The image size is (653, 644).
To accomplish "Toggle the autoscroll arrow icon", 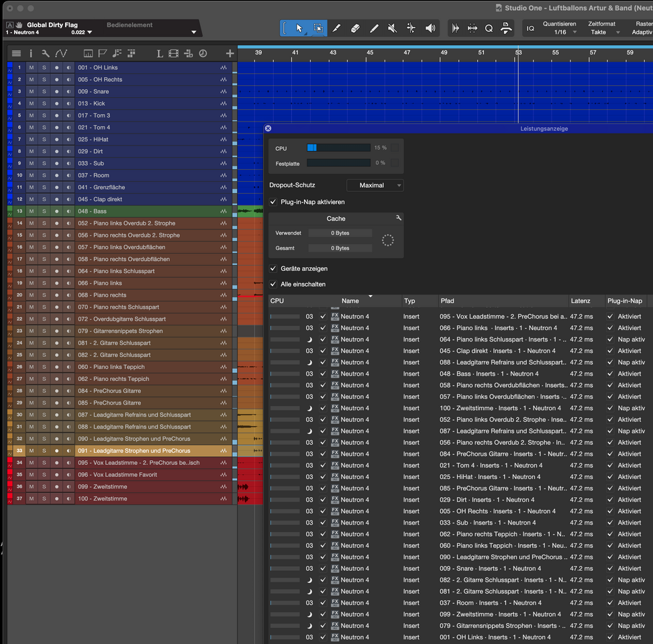I will [456, 28].
